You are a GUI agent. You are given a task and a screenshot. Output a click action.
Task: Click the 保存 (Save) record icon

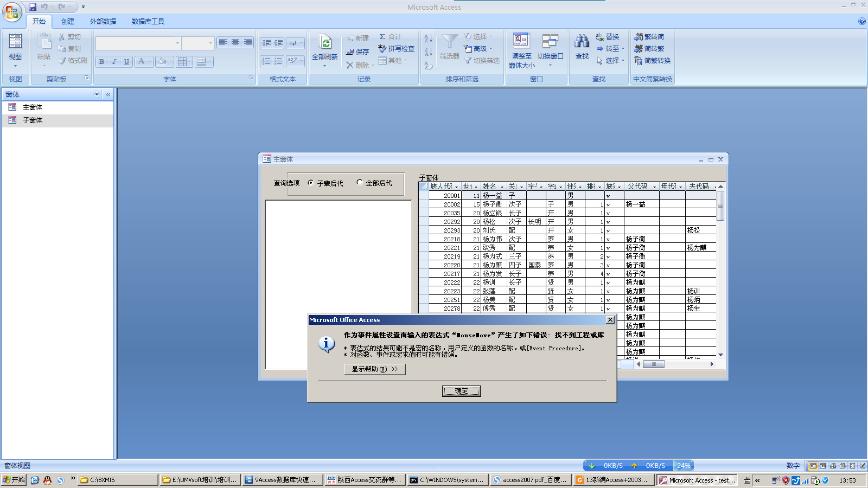350,52
